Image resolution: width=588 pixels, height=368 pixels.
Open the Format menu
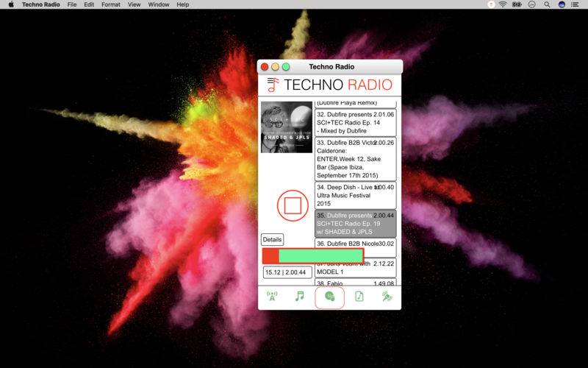pyautogui.click(x=111, y=4)
